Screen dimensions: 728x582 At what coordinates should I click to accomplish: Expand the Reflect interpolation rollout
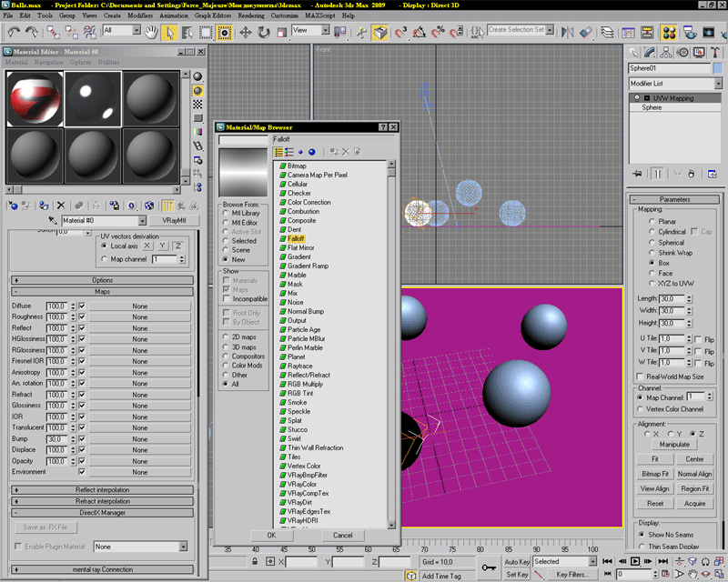[102, 490]
